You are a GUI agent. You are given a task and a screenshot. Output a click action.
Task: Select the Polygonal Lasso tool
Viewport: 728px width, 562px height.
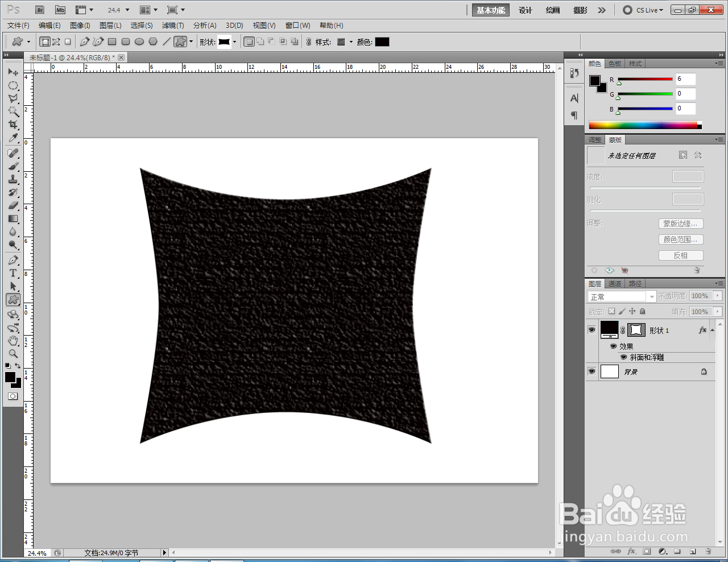click(13, 98)
